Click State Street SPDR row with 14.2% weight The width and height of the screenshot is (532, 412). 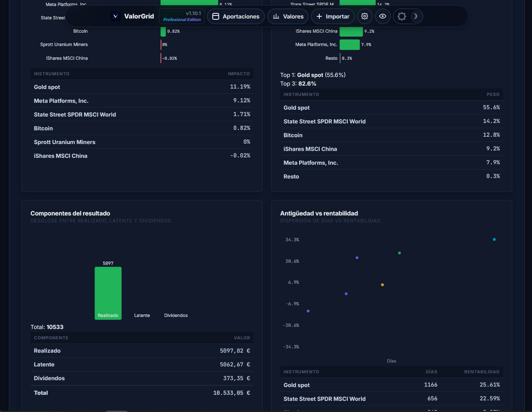(391, 121)
